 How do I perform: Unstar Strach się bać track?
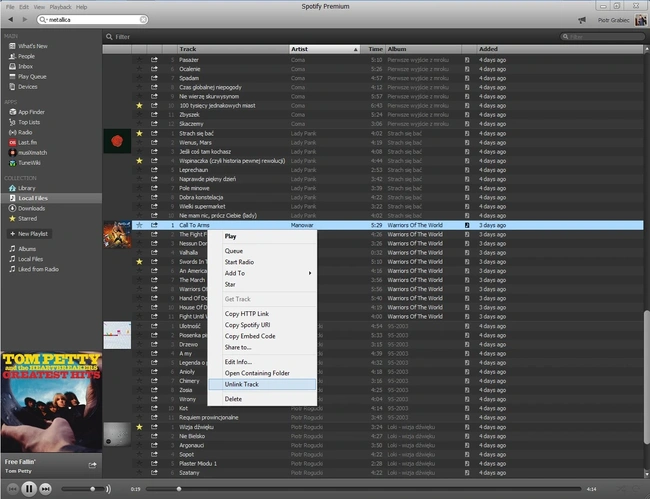(x=139, y=133)
